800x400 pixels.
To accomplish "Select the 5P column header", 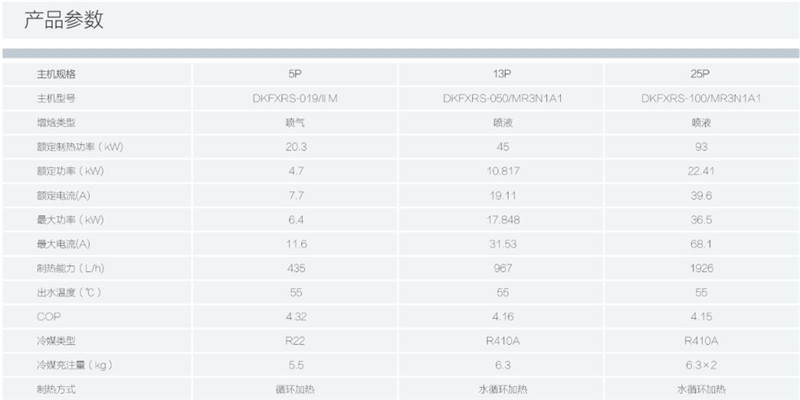I will pos(298,74).
